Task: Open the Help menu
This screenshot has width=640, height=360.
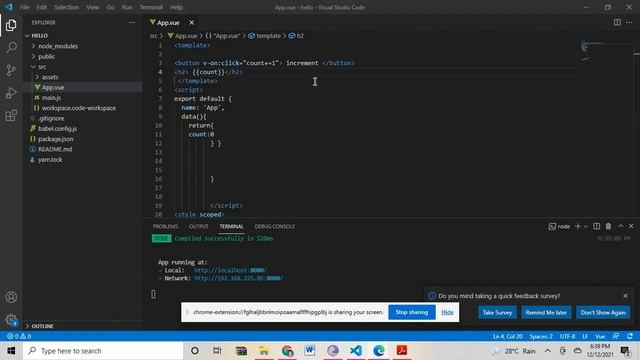Action: click(x=176, y=7)
